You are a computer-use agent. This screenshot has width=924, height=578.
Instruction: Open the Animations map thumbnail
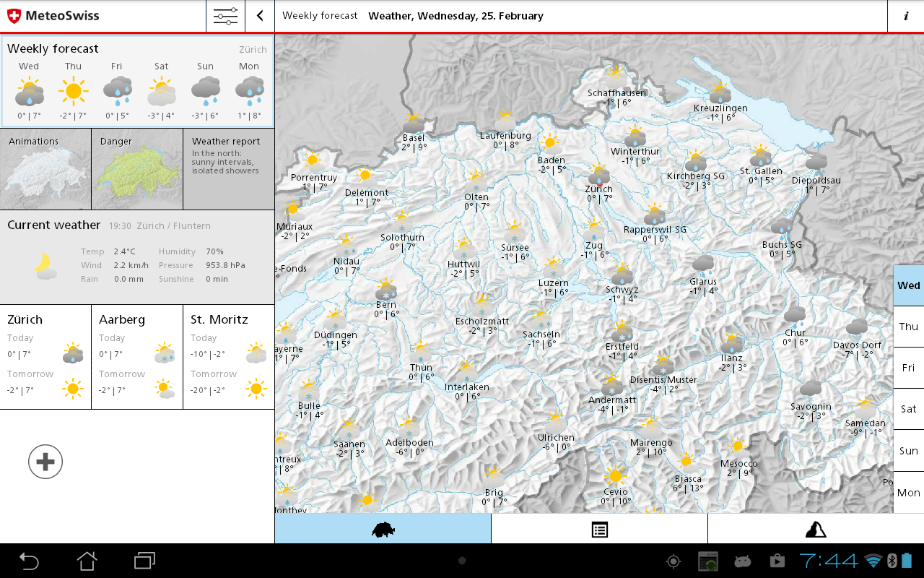pyautogui.click(x=45, y=169)
